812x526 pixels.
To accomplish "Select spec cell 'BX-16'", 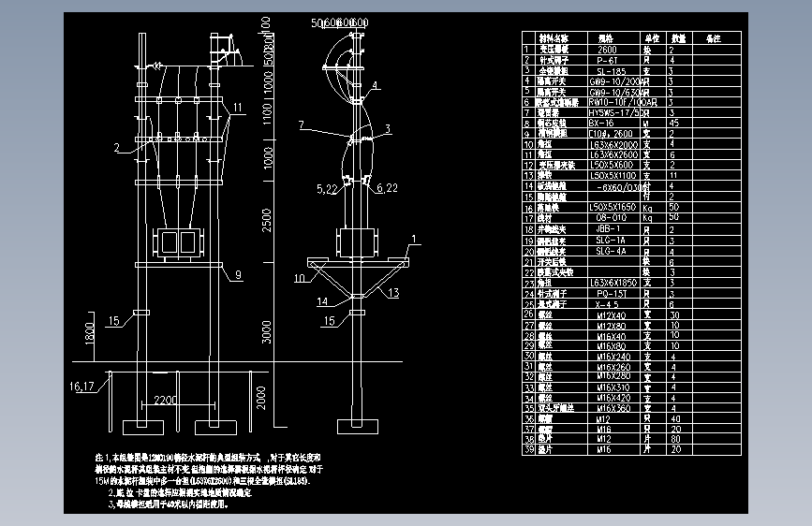I will coord(601,124).
